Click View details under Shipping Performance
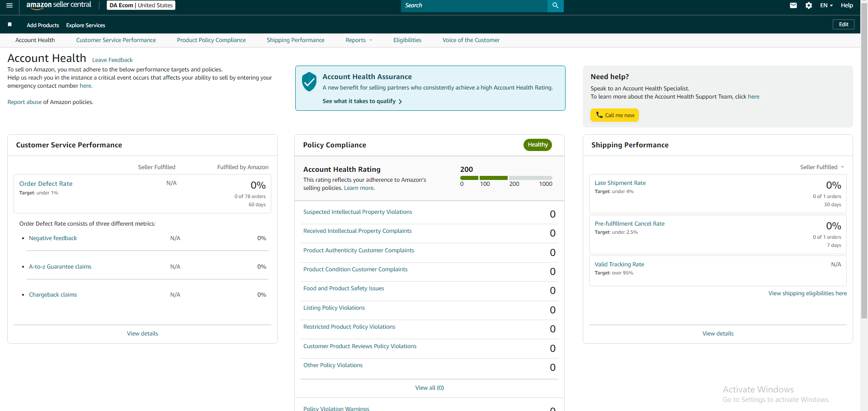868x411 pixels. coord(718,334)
